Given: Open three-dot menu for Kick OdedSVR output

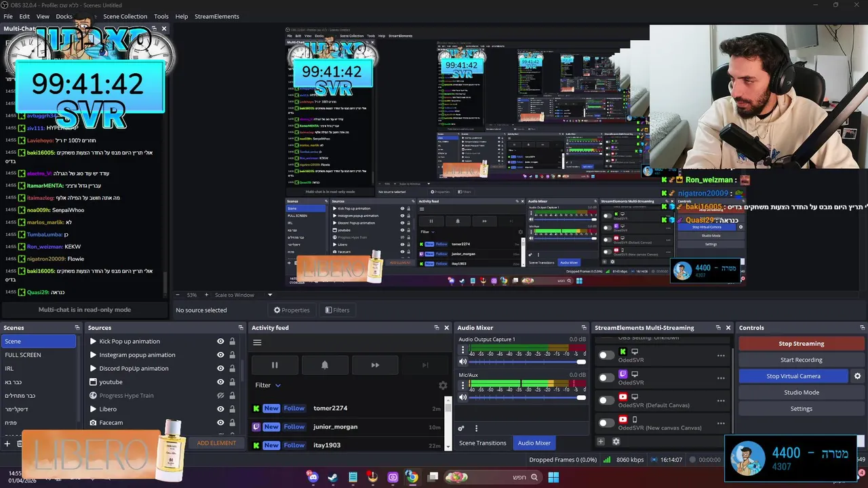Looking at the screenshot, I should [721, 355].
